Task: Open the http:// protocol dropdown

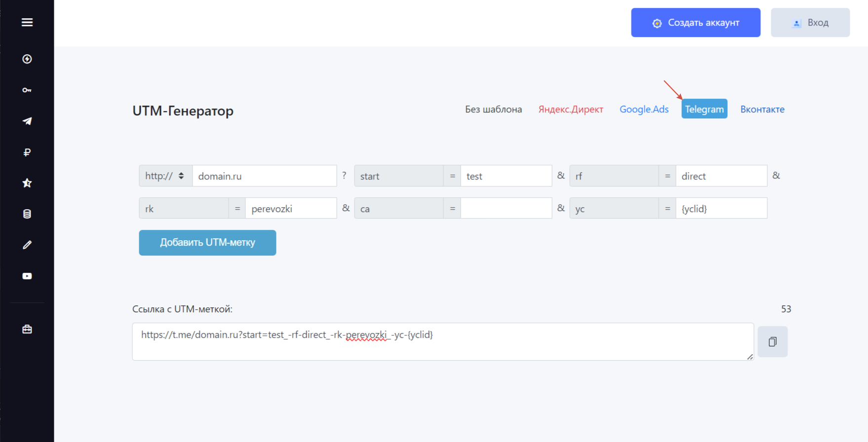Action: point(165,176)
